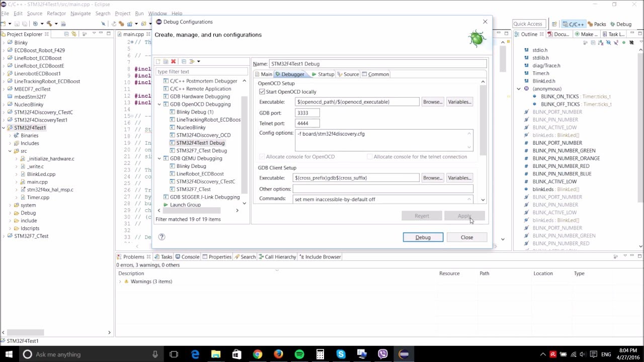Click Allocate console for OpenOCD checkbox
Viewport: 644px width, 362px height.
tap(262, 157)
